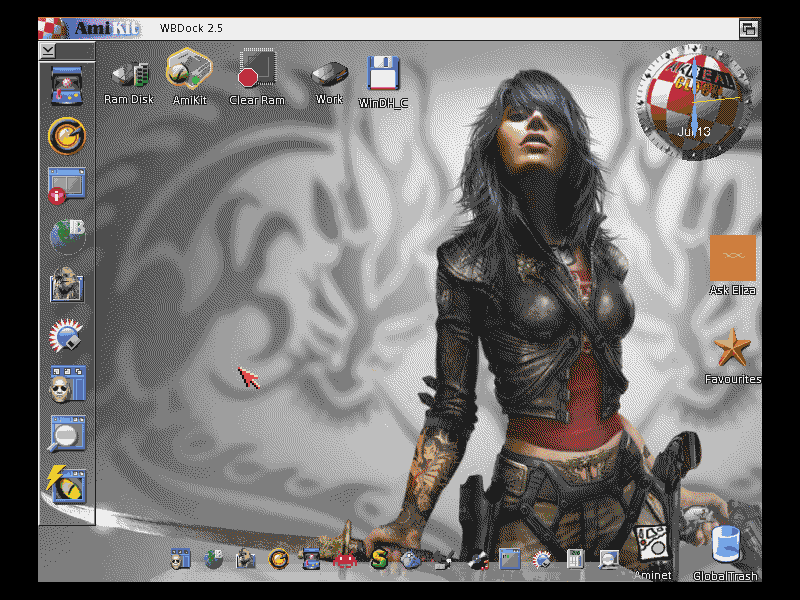Click the screen depth gadget in title bar
The height and width of the screenshot is (600, 800).
point(749,29)
